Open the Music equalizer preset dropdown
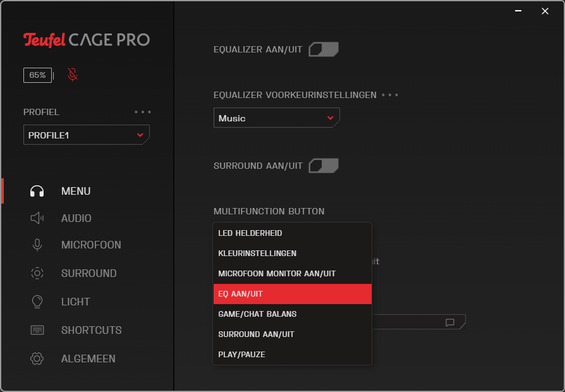The width and height of the screenshot is (565, 392). click(x=277, y=118)
